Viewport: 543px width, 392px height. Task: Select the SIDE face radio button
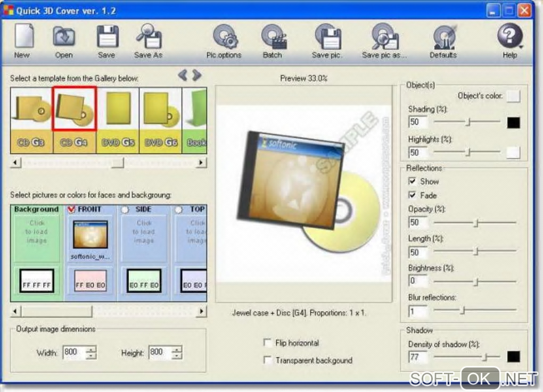(x=125, y=210)
